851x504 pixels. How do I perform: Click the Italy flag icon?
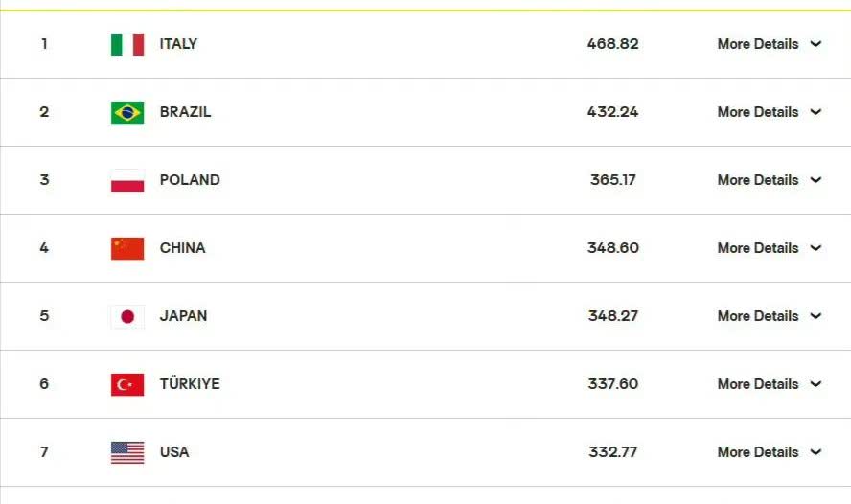tap(127, 44)
